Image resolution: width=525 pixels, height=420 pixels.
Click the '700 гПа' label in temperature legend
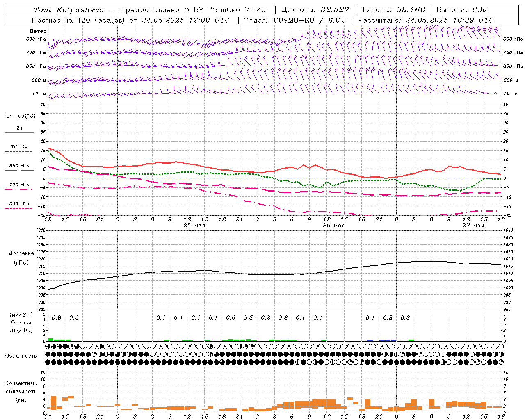[x=19, y=185]
